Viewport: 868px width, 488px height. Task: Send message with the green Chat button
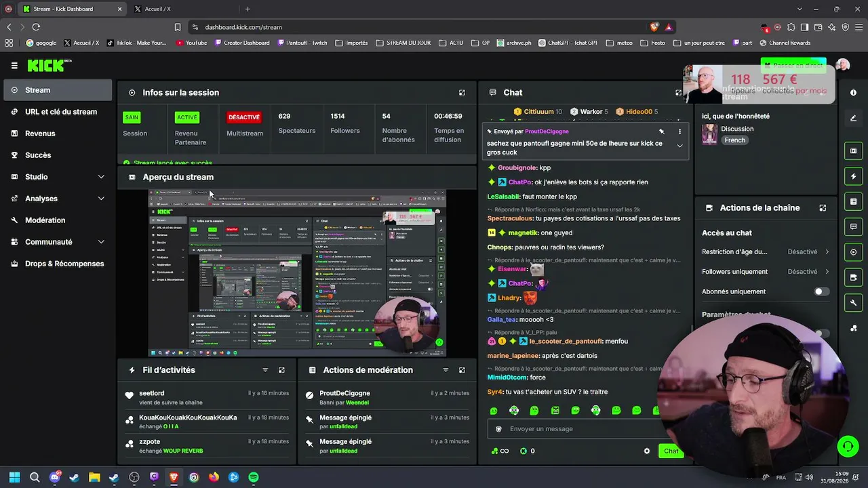click(671, 451)
